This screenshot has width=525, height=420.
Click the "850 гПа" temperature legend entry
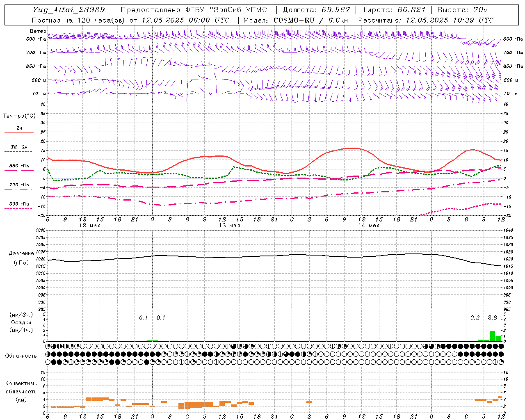pos(19,166)
